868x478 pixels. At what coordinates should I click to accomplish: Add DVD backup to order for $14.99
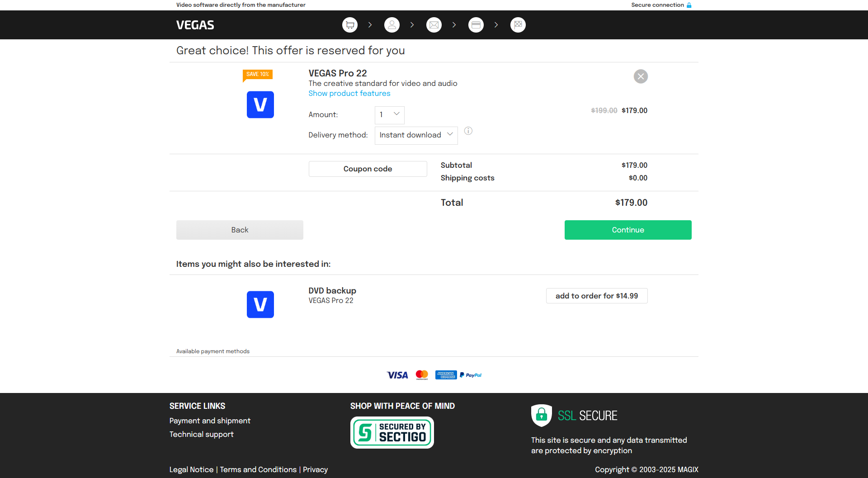tap(596, 296)
